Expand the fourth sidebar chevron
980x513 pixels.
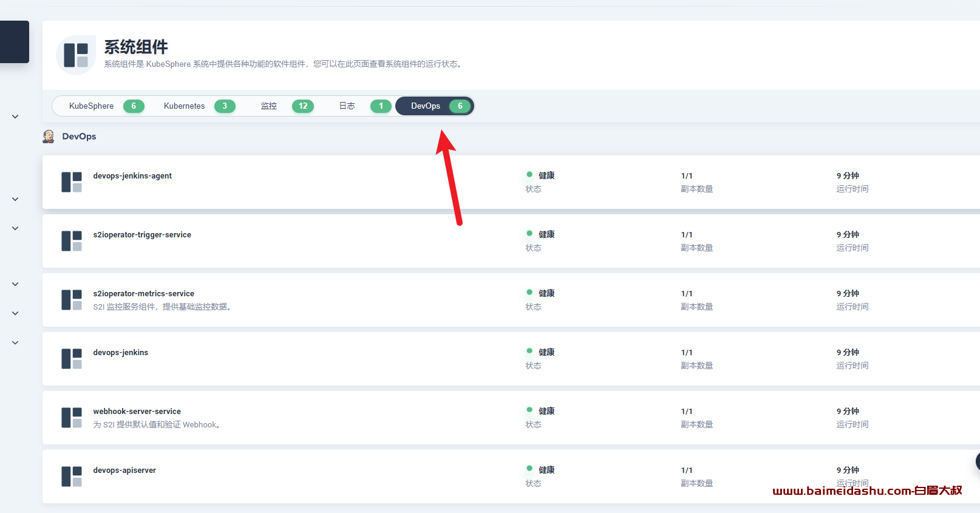15,284
